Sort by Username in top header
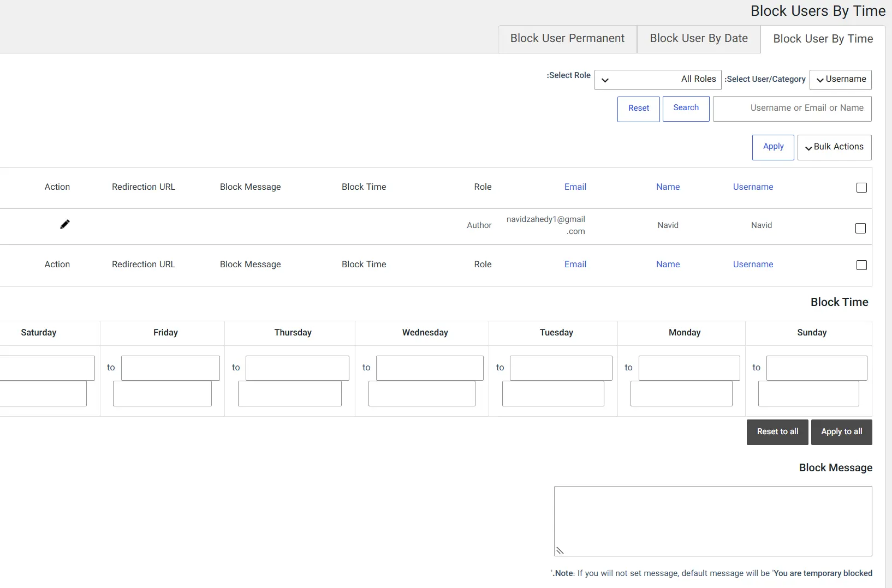This screenshot has width=892, height=588. 753,187
